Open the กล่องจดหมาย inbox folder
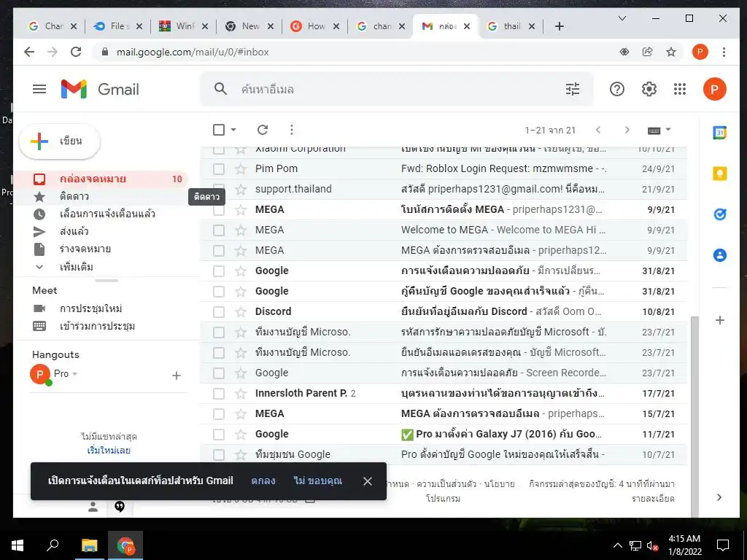747x560 pixels. pos(101,179)
